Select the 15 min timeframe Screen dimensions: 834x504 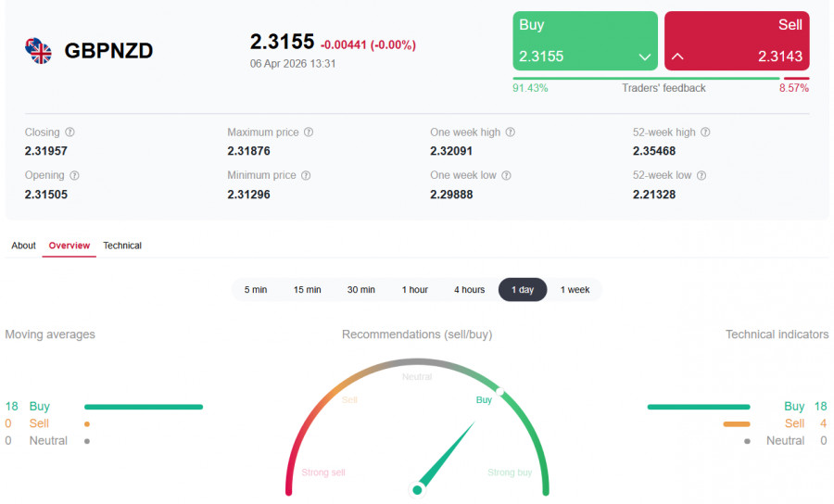pyautogui.click(x=308, y=290)
